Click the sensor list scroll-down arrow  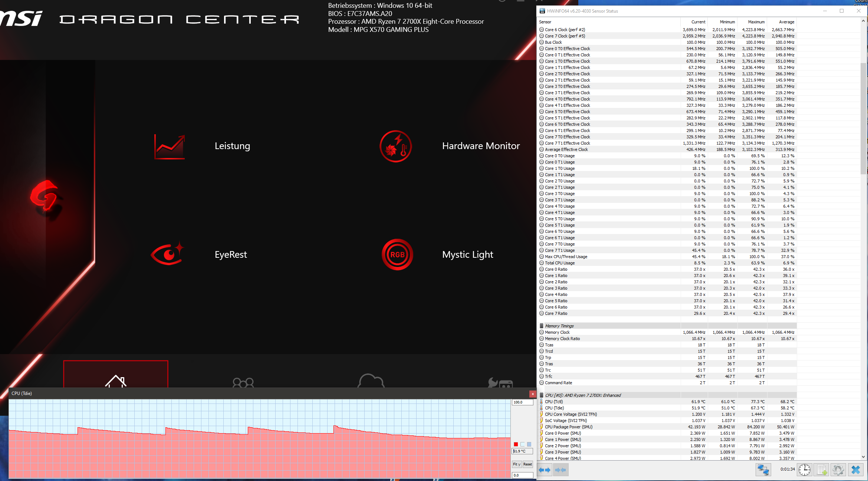click(863, 457)
